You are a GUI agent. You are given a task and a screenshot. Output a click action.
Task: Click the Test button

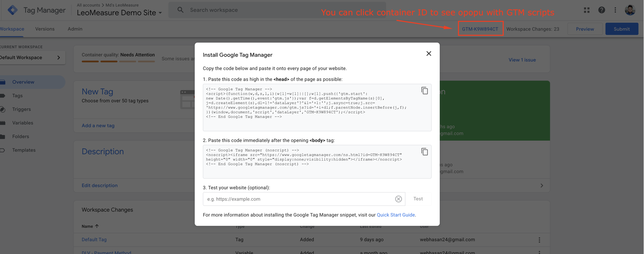point(418,199)
